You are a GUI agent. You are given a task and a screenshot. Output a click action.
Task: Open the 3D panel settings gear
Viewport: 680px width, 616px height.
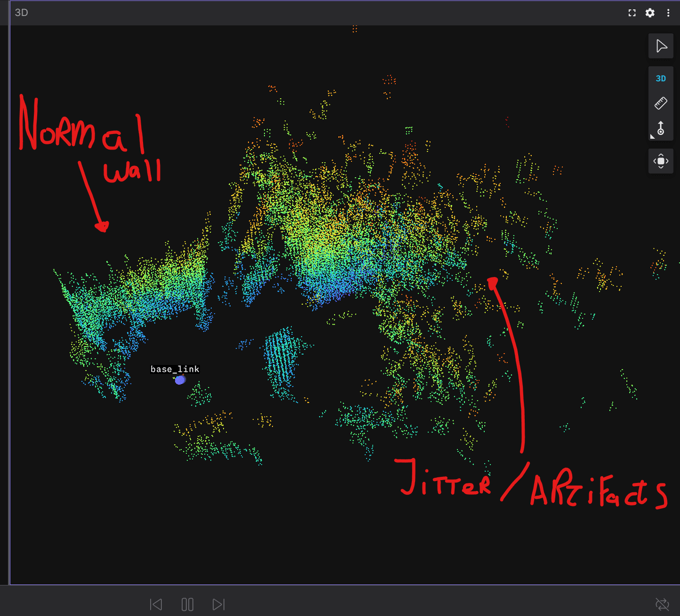(x=650, y=13)
